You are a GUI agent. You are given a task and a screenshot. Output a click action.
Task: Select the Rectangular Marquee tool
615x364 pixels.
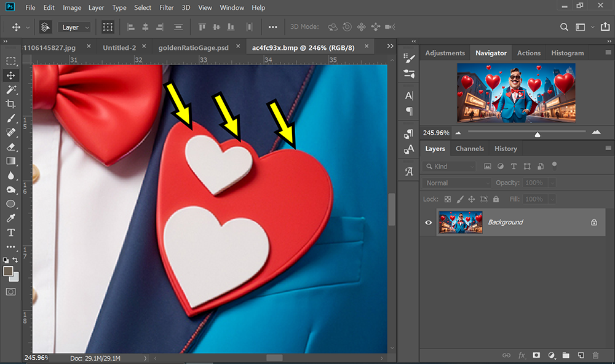pos(10,60)
